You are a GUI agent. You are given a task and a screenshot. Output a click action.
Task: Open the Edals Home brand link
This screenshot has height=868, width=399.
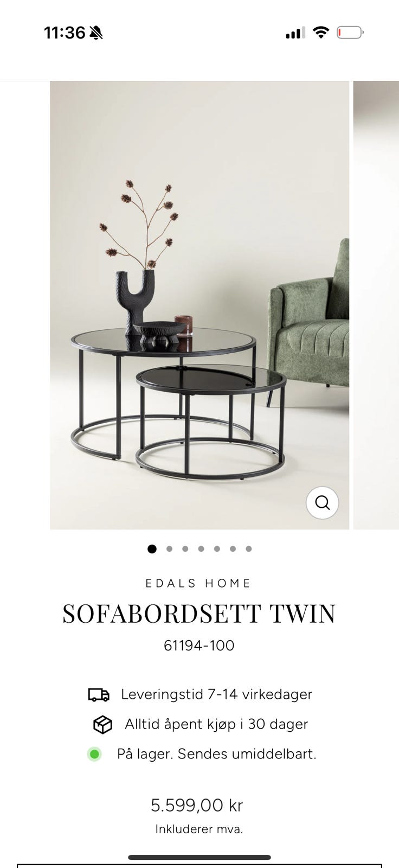(199, 583)
